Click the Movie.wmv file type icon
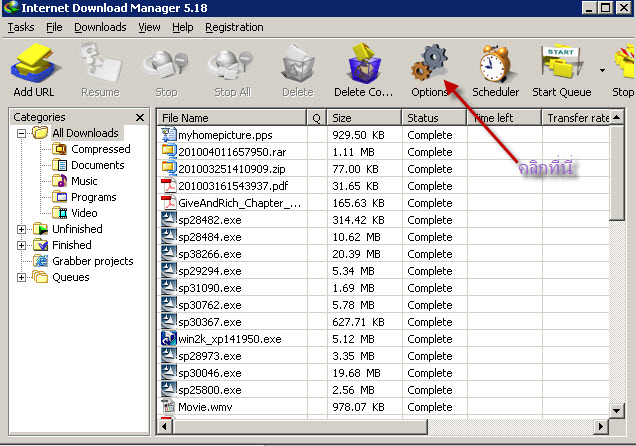The height and width of the screenshot is (446, 636). [168, 406]
